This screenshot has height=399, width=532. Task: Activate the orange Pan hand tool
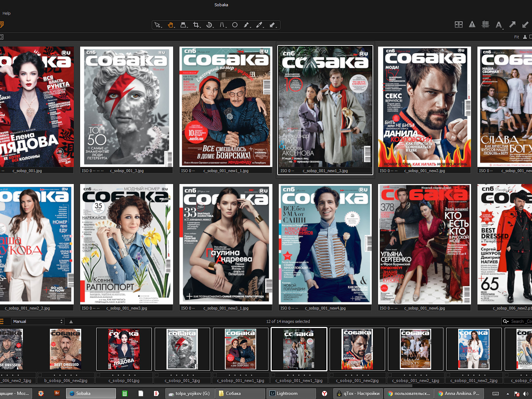tap(171, 25)
